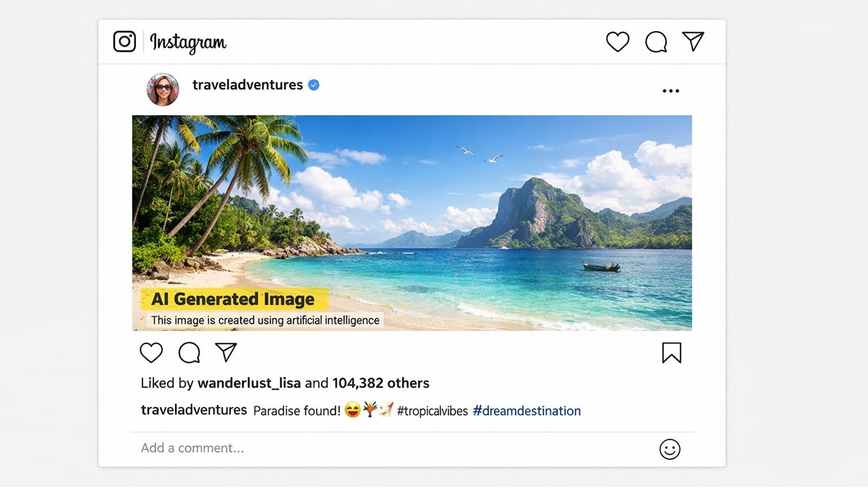Open the traveladventures profile picture
This screenshot has width=868, height=488.
[x=163, y=90]
